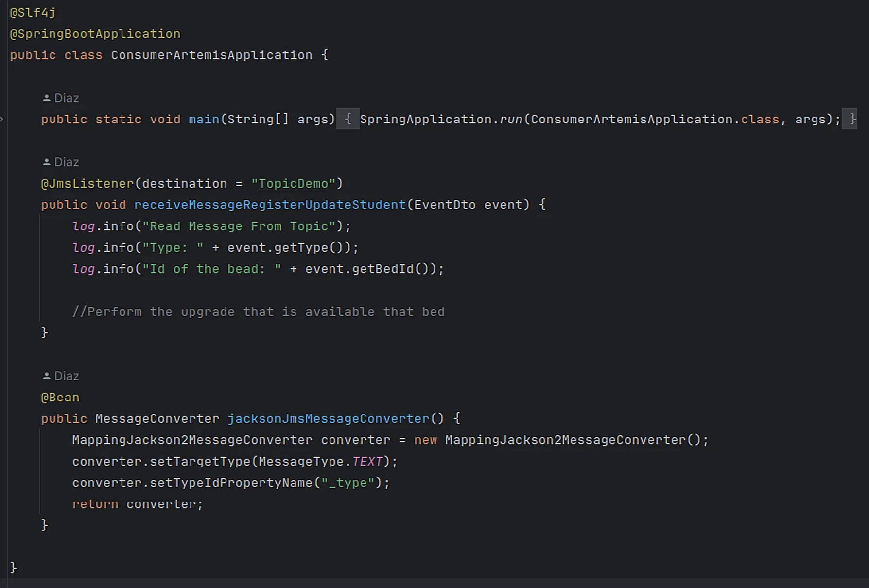Image resolution: width=869 pixels, height=588 pixels.
Task: Click the Diaz author label above main
Action: coord(67,98)
